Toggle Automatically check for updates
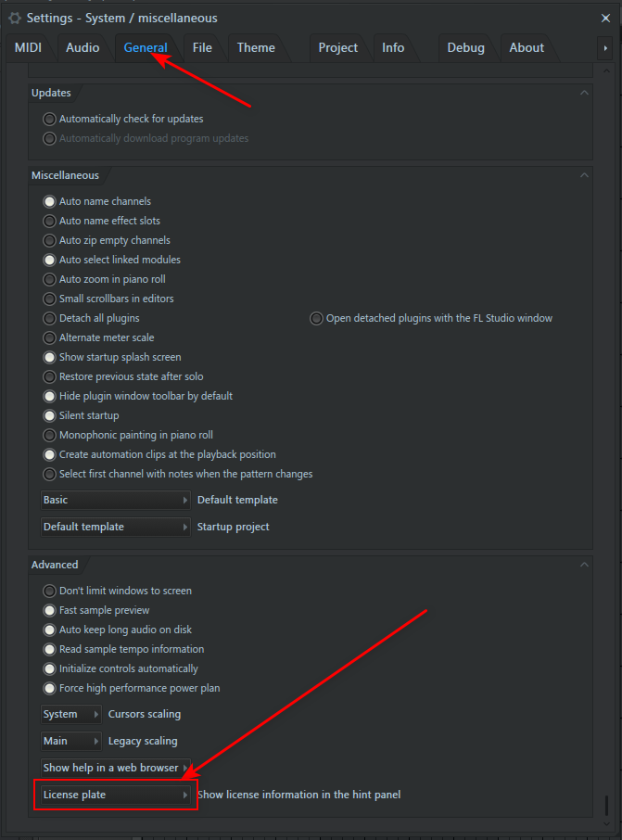This screenshot has width=622, height=840. [x=50, y=119]
